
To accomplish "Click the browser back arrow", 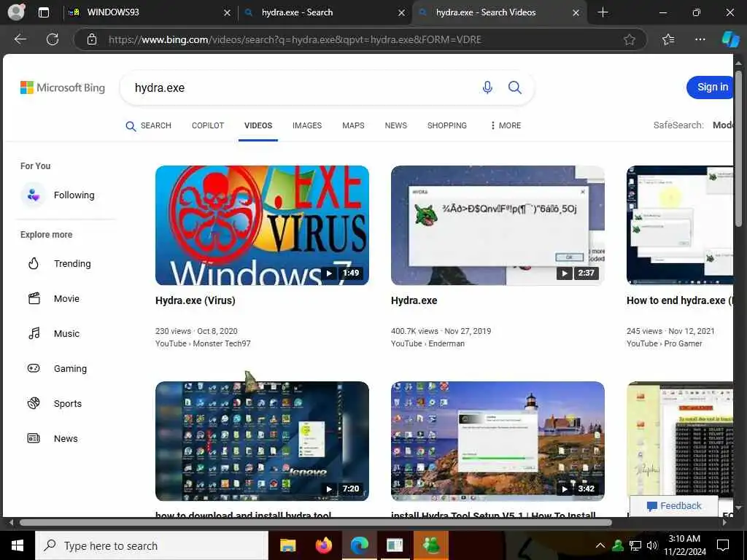I will tap(20, 39).
